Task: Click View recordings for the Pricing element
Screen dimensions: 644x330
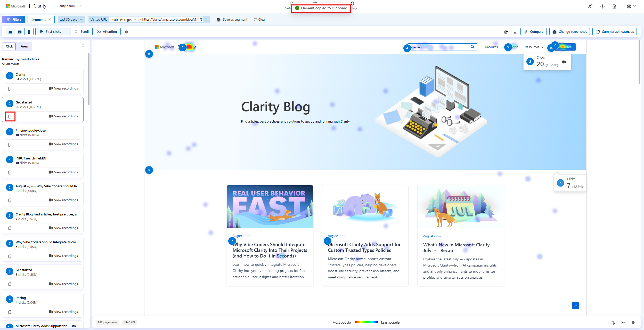Action: click(63, 312)
